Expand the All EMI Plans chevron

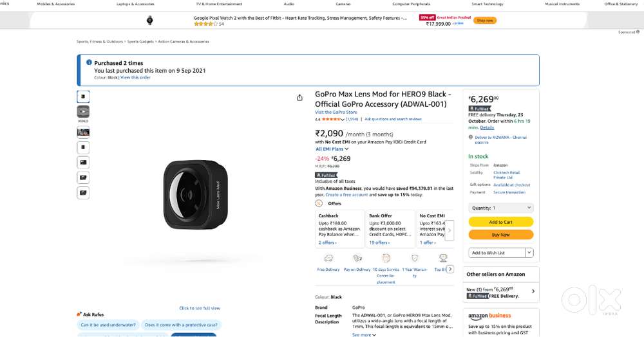point(346,149)
